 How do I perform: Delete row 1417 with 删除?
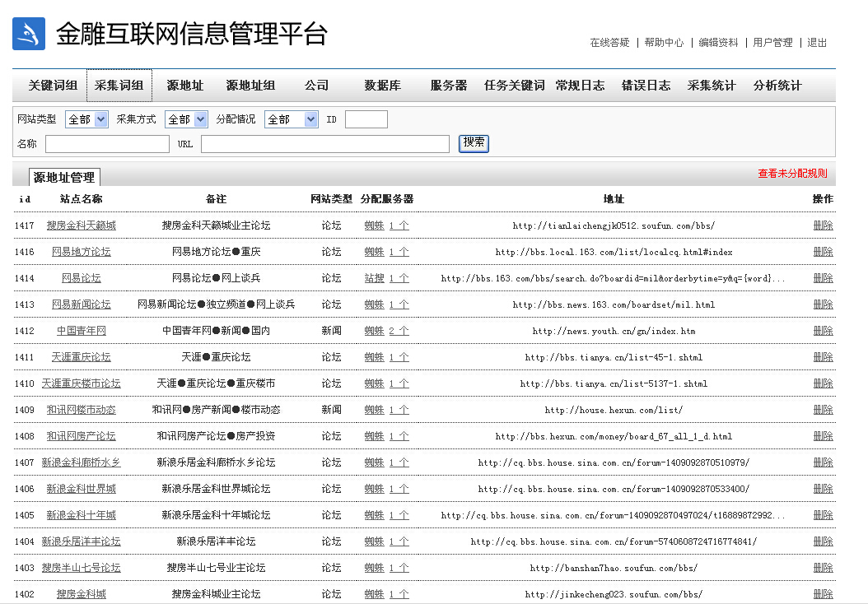(x=824, y=225)
